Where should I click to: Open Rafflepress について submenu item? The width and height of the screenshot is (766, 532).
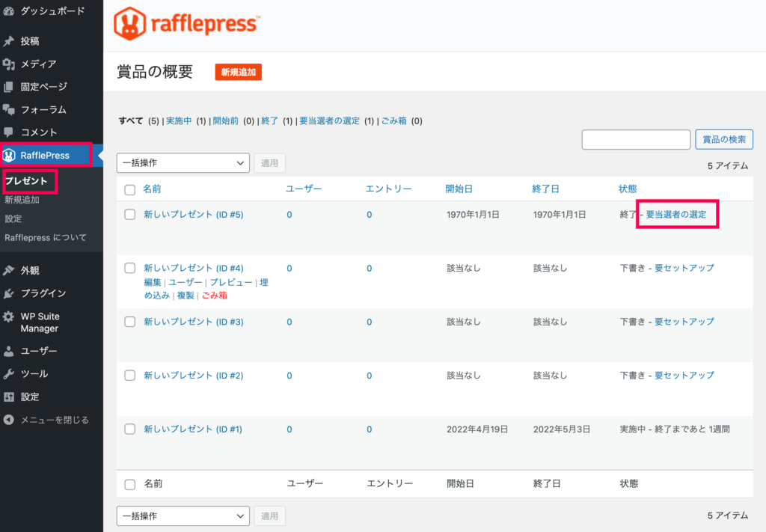[x=46, y=238]
